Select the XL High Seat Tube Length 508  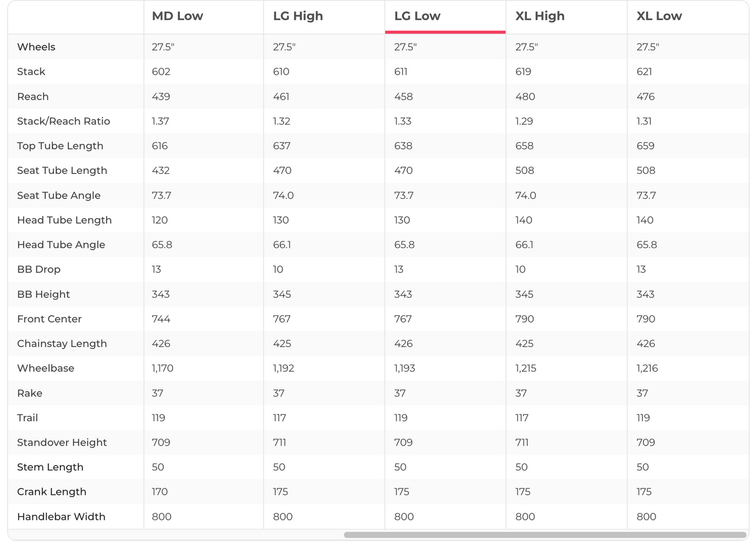pyautogui.click(x=524, y=171)
